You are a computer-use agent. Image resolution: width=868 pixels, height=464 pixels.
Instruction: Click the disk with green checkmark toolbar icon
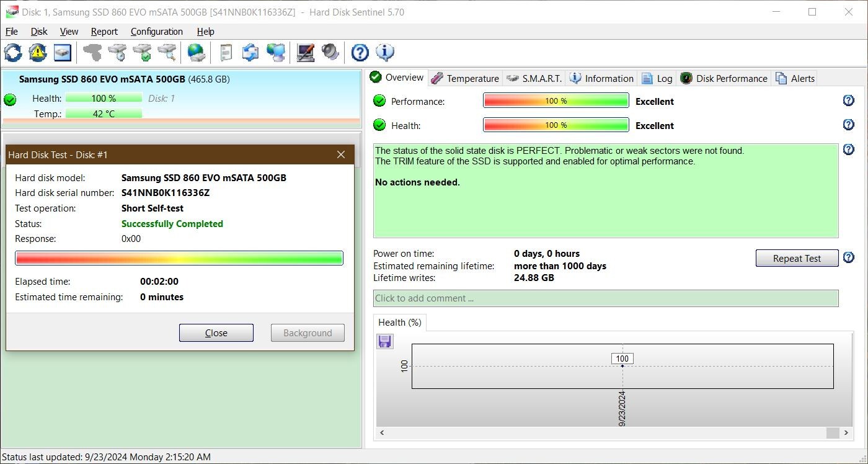pos(142,53)
